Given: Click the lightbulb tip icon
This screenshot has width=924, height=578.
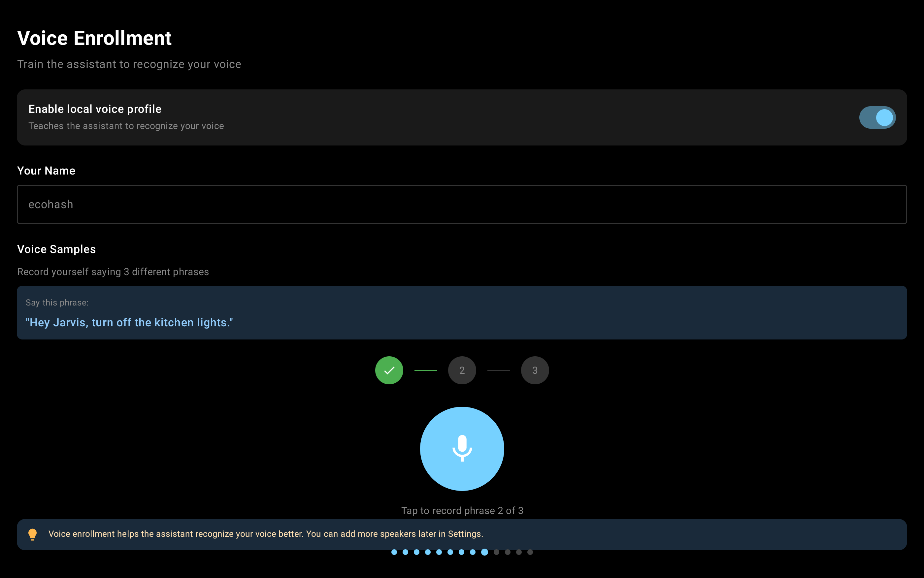Looking at the screenshot, I should [32, 534].
